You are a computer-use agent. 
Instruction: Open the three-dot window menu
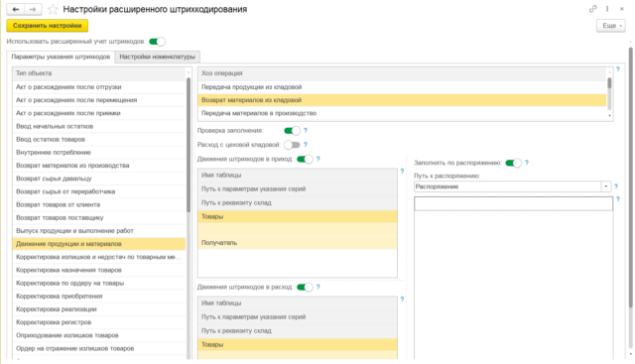tap(607, 9)
